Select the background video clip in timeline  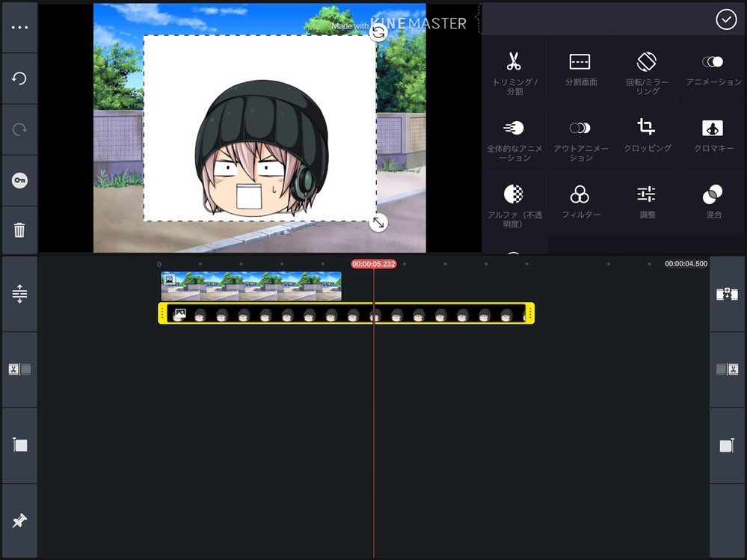click(x=250, y=285)
